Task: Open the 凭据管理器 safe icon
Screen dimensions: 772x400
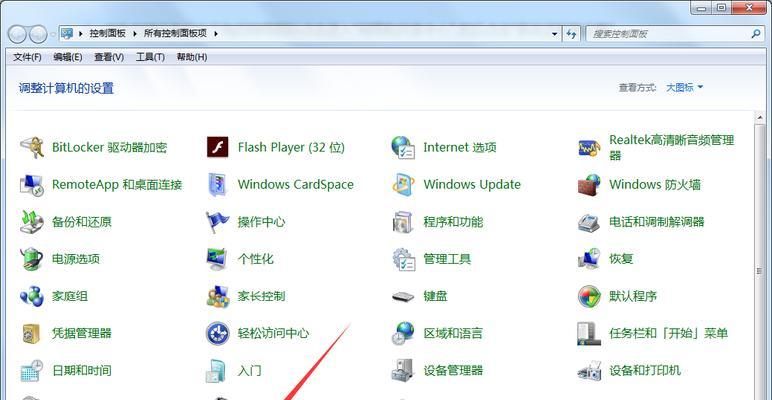Action: (31, 333)
